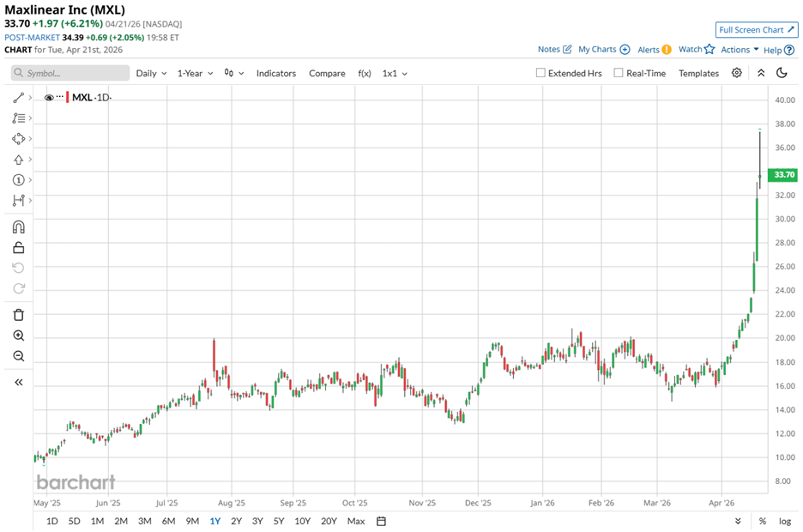Switch to dark mode moon icon
Viewport: 803px width, 532px height.
pos(782,73)
